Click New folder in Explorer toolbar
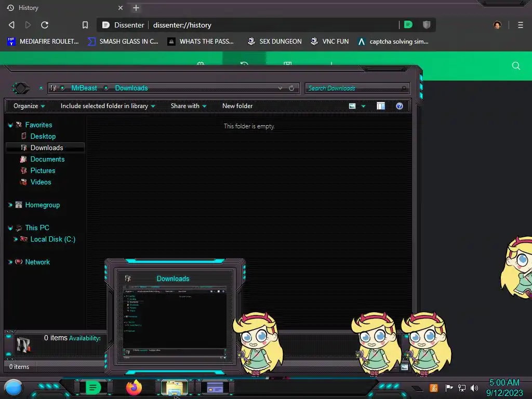 (237, 106)
